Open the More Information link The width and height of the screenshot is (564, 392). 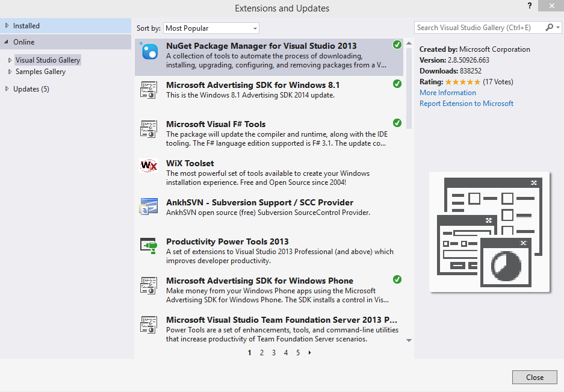pyautogui.click(x=447, y=93)
